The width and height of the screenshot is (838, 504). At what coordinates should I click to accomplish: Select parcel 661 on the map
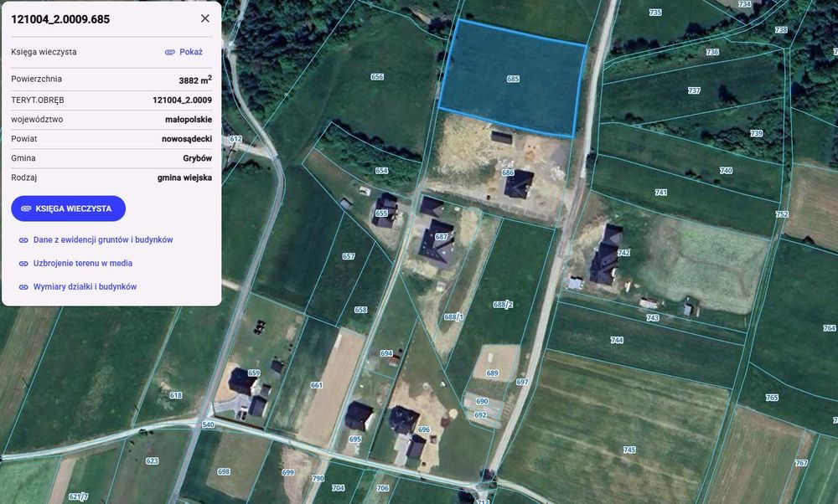[317, 385]
